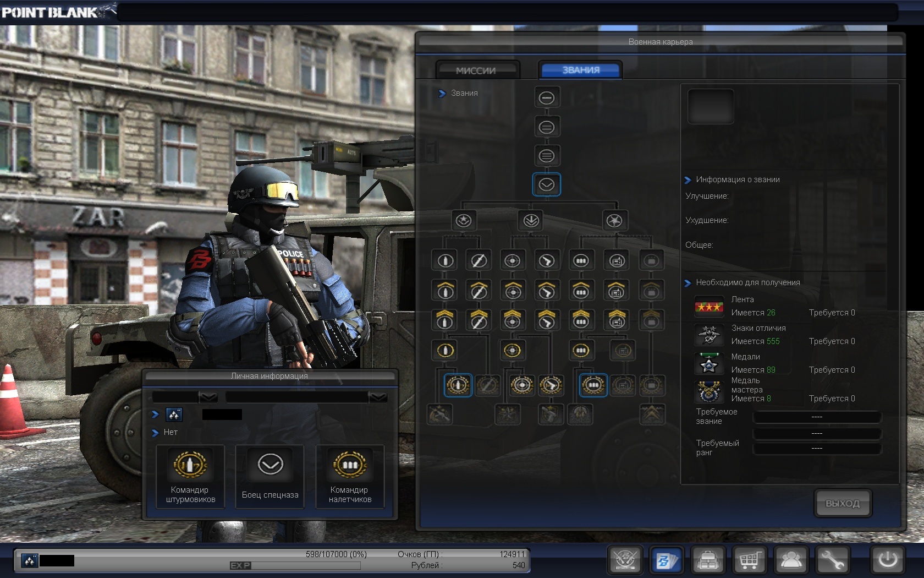Click the blue arrow beside Нет
Screen dimensions: 924x578
click(x=155, y=433)
